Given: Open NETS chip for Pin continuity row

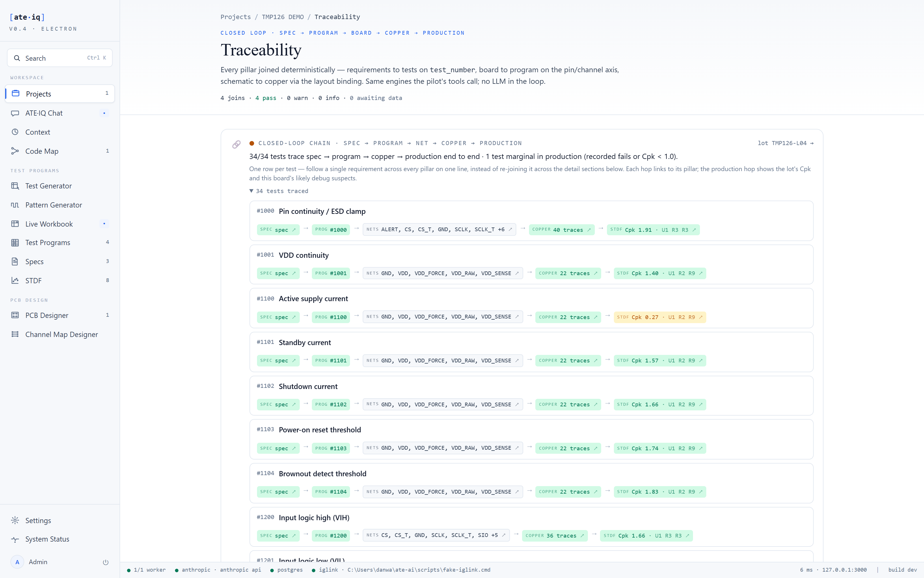Looking at the screenshot, I should (439, 230).
